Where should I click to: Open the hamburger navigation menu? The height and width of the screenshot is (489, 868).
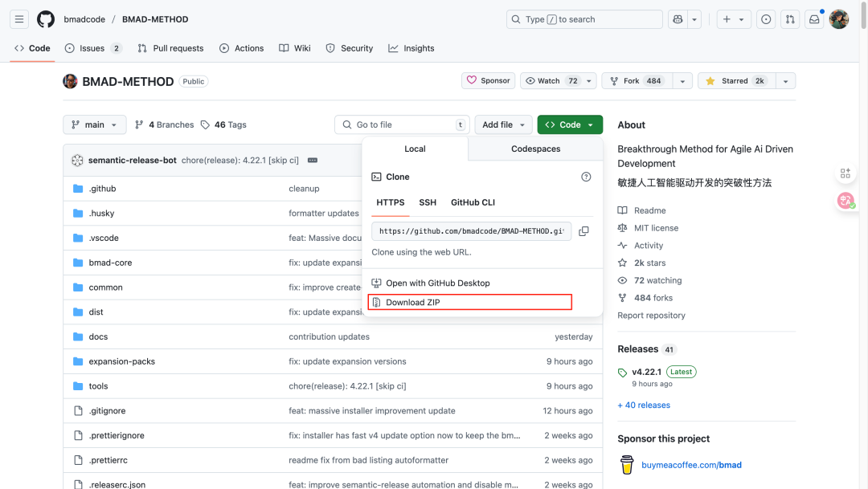(18, 19)
